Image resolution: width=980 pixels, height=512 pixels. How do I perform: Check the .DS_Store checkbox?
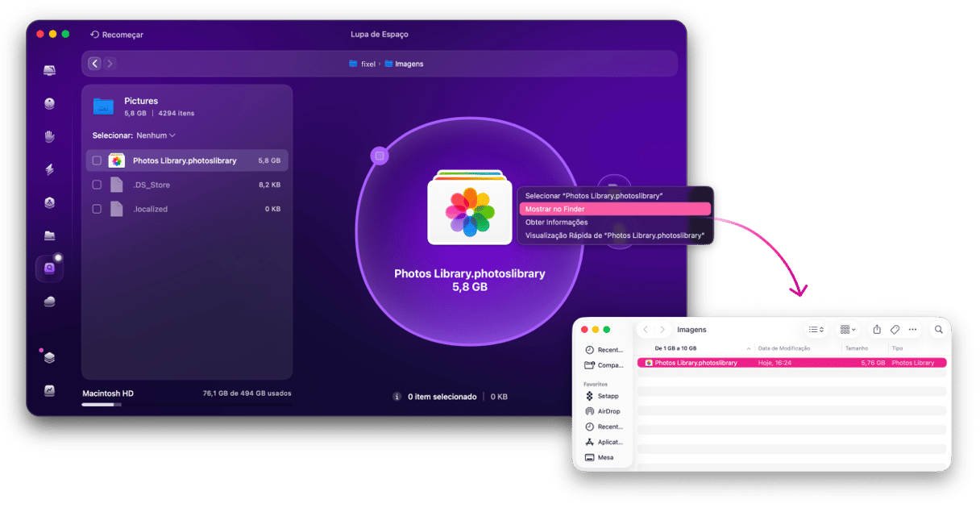coord(97,185)
